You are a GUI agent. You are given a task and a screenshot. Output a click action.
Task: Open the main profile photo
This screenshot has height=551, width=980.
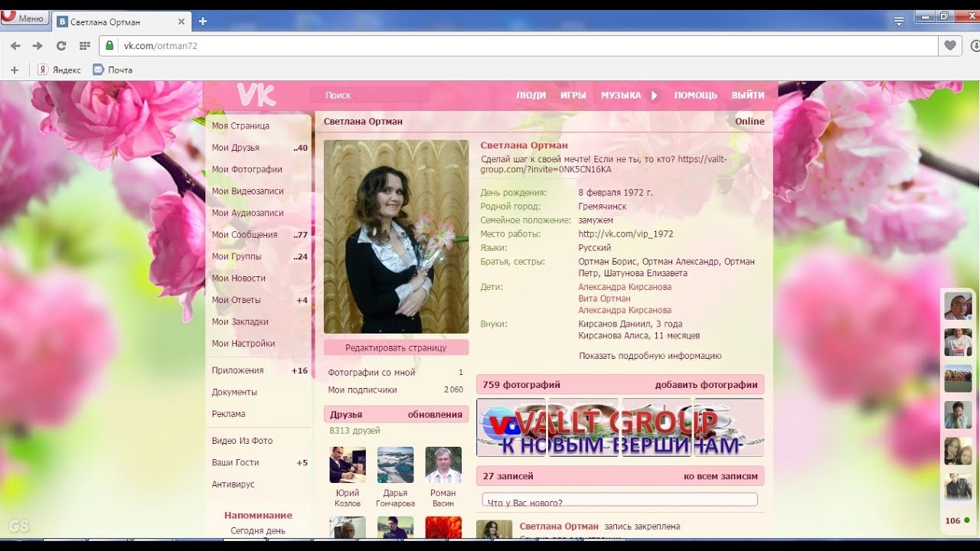click(x=396, y=236)
